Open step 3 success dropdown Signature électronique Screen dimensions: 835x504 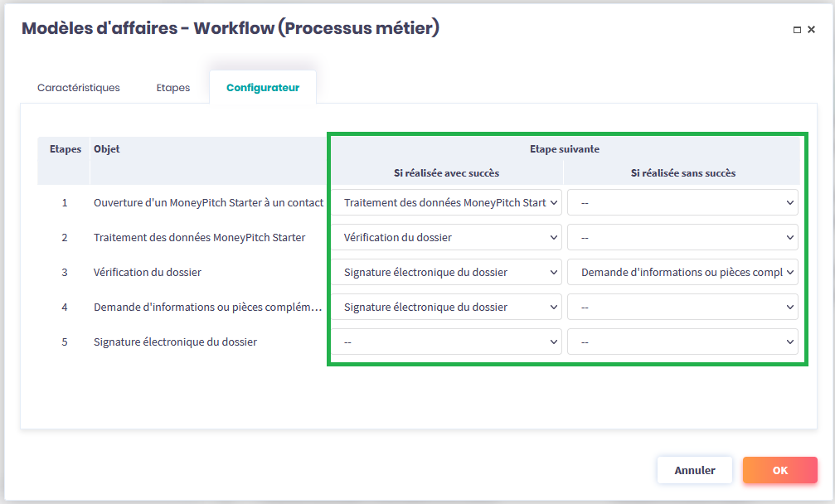click(446, 272)
